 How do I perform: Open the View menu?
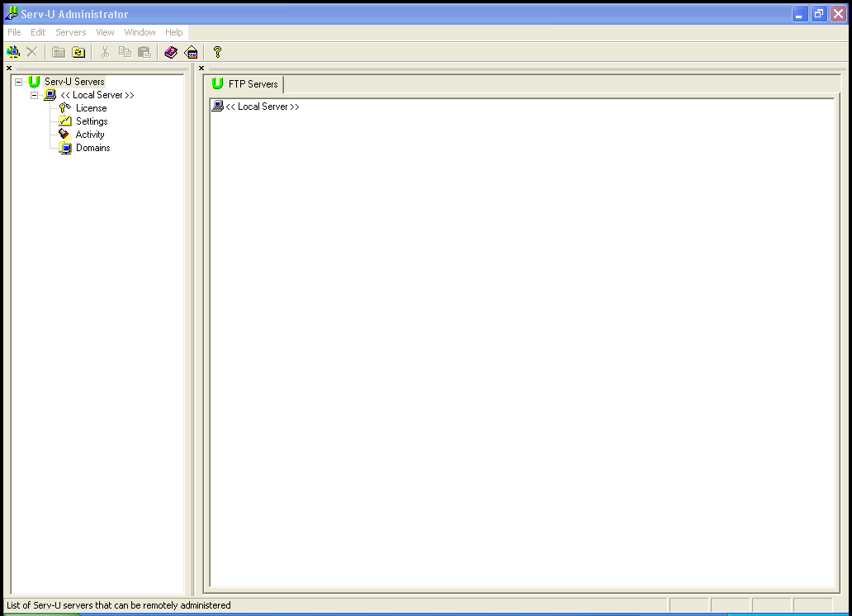(105, 33)
